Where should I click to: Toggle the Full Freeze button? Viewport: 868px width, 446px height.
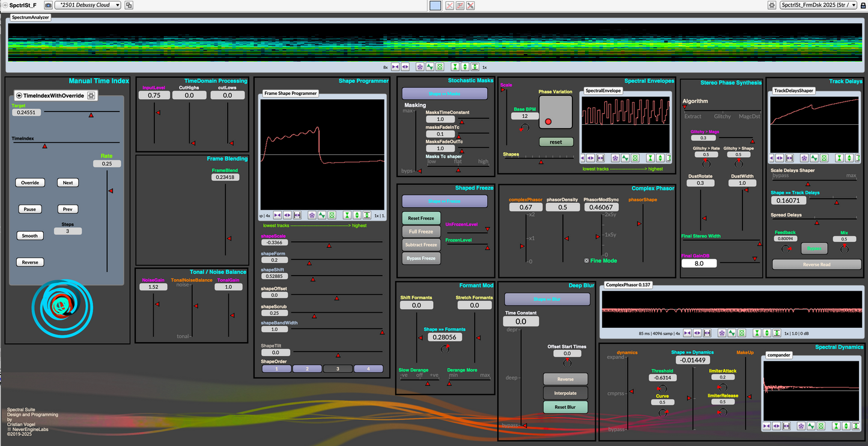click(421, 231)
